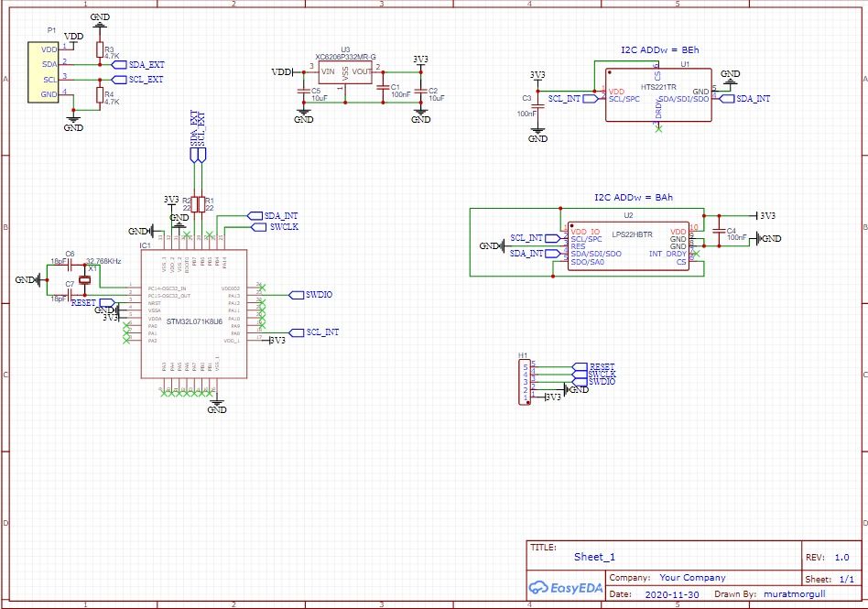Click no-connect cross on U1 DRDY pin
This screenshot has height=609, width=868.
pos(658,128)
